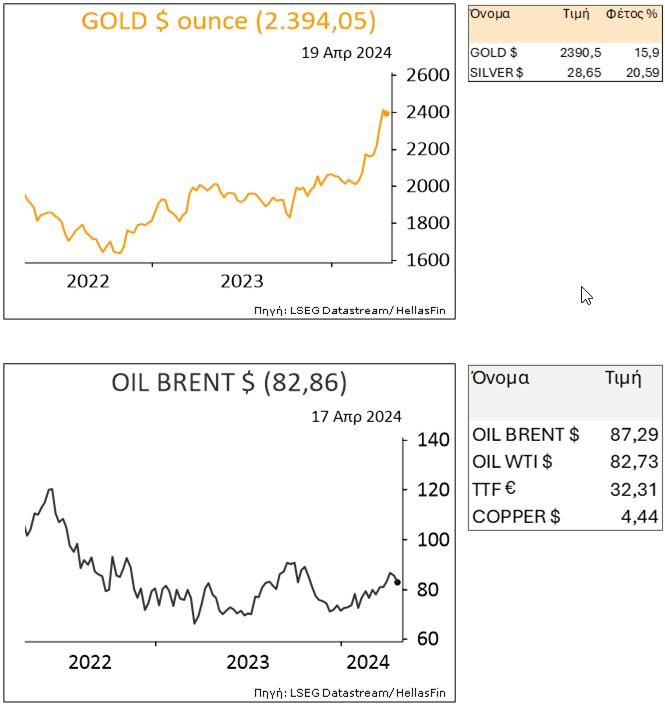Click the Φέτος % column header
665x706 pixels.
[x=631, y=14]
